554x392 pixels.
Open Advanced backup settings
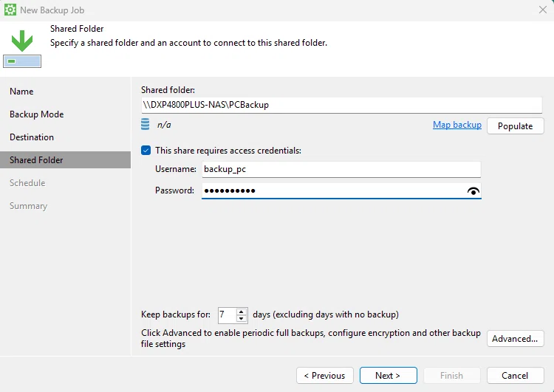(515, 339)
